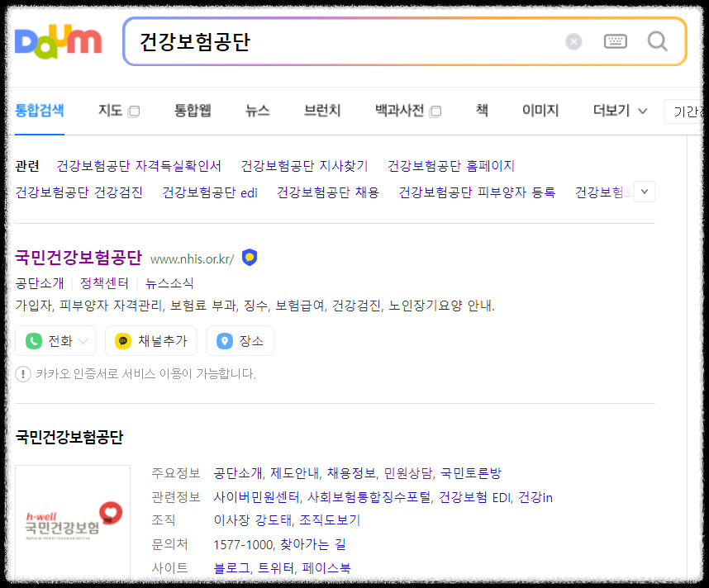Click 강도태 name link
The image size is (709, 588).
pos(273,520)
